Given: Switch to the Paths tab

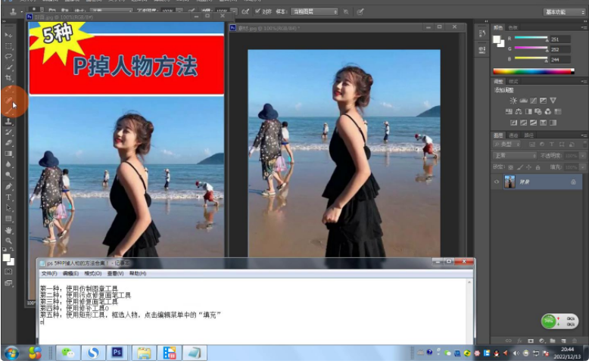Looking at the screenshot, I should [x=528, y=135].
